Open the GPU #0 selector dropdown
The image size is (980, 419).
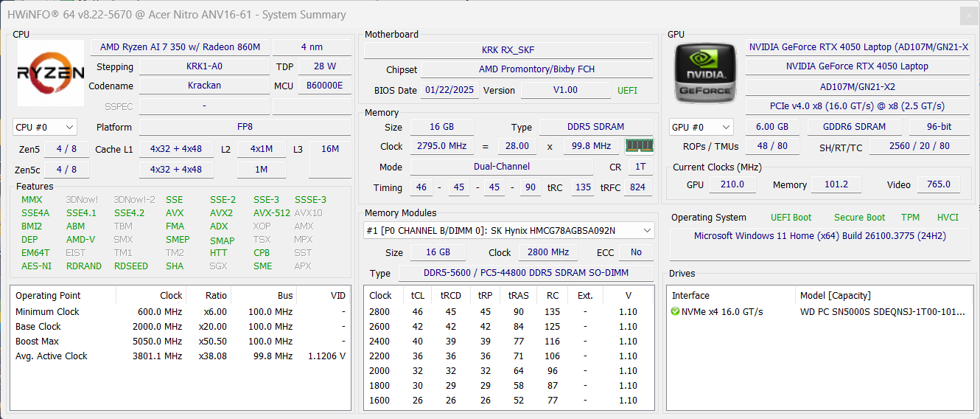[x=701, y=127]
